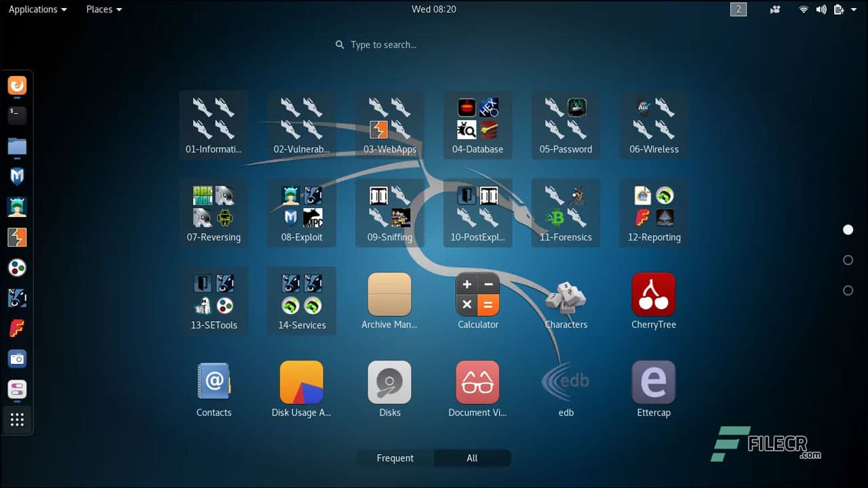Open a terminal from the dock

point(17,115)
